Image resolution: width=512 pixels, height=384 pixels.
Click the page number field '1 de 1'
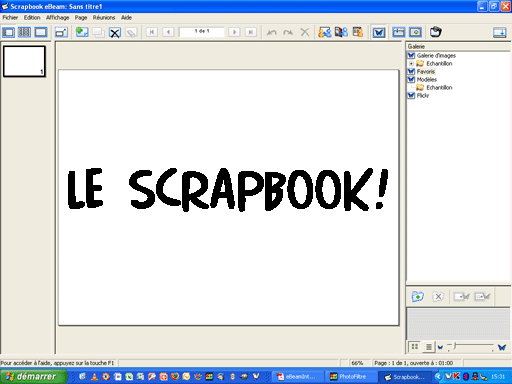click(202, 32)
